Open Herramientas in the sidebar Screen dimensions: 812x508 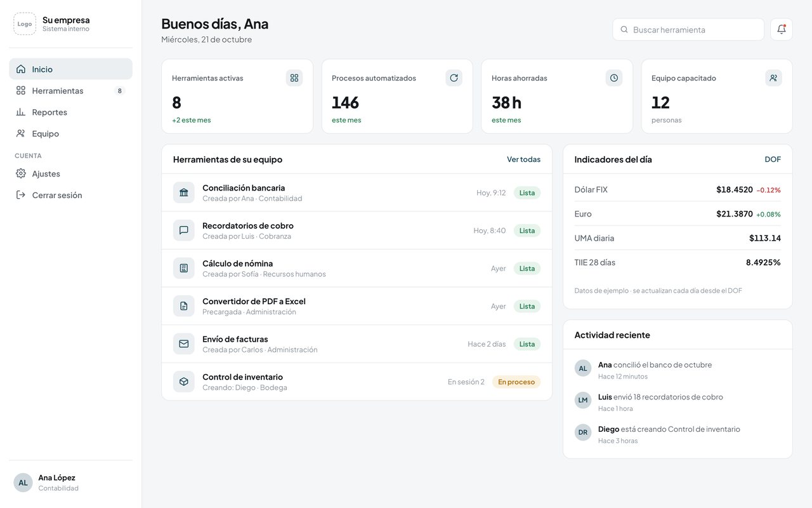tap(70, 91)
